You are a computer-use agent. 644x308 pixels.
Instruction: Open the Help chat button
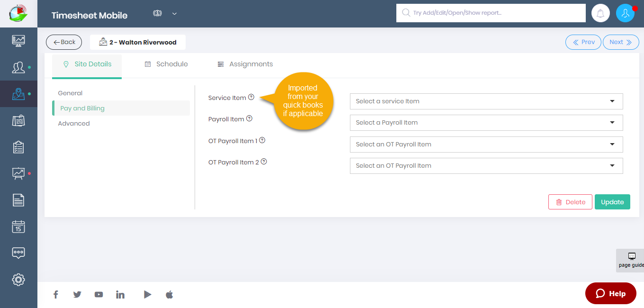[611, 293]
